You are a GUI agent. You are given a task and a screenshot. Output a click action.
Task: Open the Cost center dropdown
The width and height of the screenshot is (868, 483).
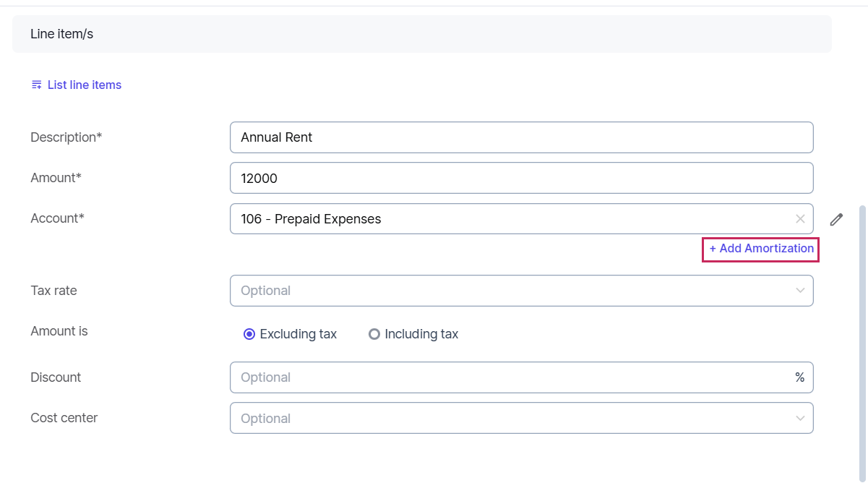tap(506, 419)
